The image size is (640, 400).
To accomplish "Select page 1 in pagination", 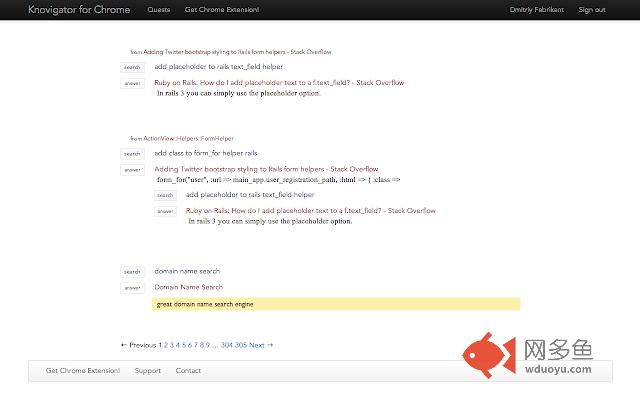I will pos(160,345).
